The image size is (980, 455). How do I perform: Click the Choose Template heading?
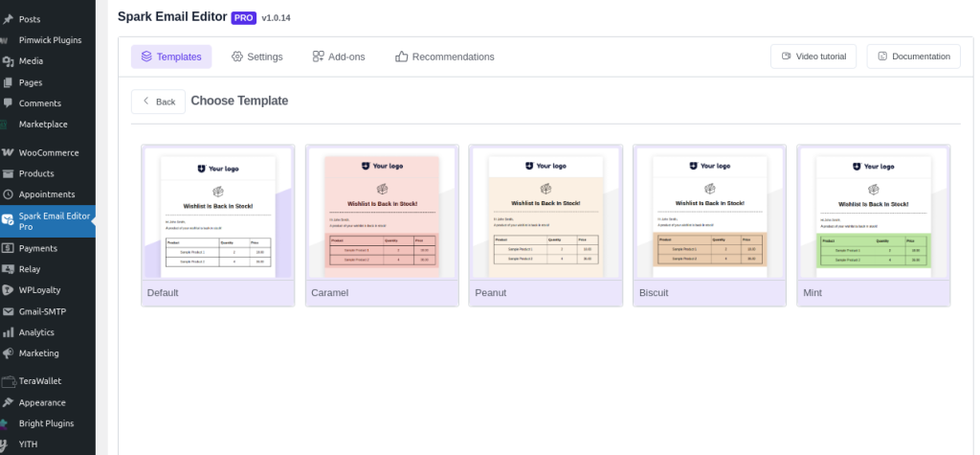pyautogui.click(x=239, y=101)
